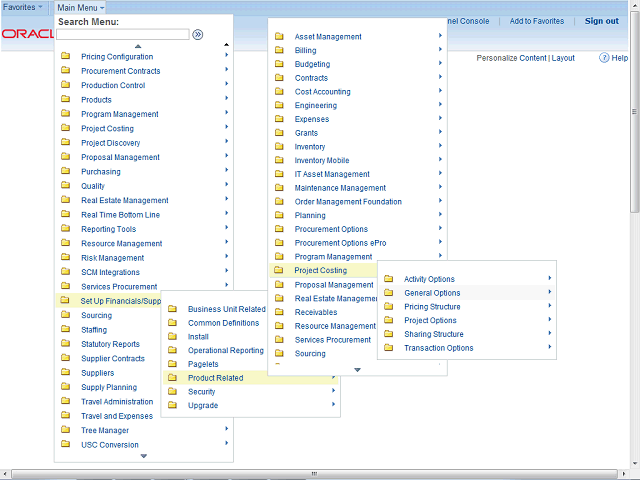Click folder icon beside Quality
This screenshot has height=480, width=640.
pyautogui.click(x=65, y=185)
